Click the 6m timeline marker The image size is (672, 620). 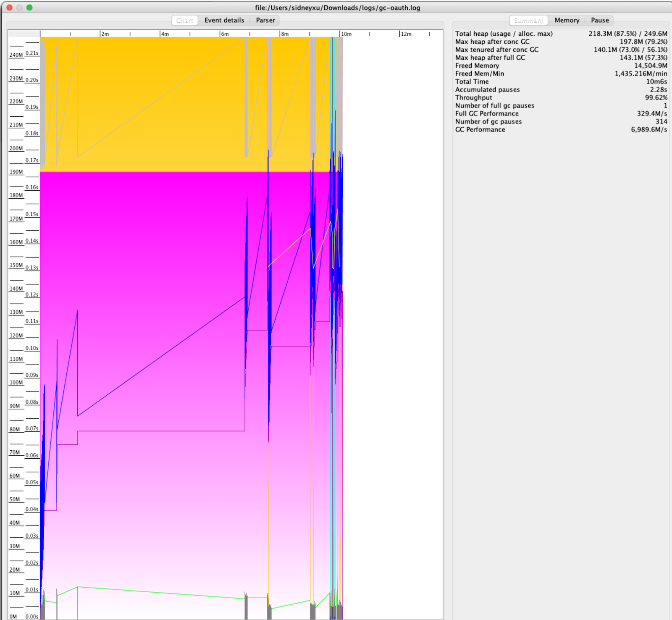pos(225,34)
